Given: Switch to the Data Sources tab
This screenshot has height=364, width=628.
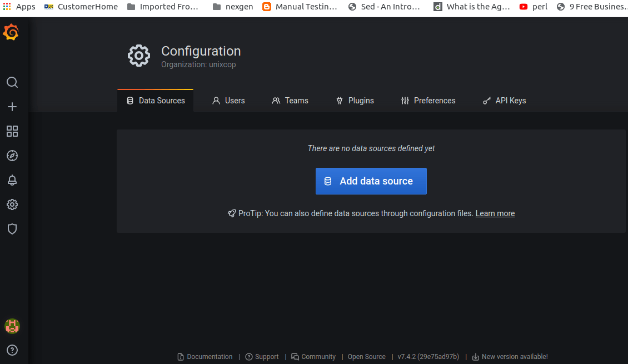Looking at the screenshot, I should tap(156, 101).
